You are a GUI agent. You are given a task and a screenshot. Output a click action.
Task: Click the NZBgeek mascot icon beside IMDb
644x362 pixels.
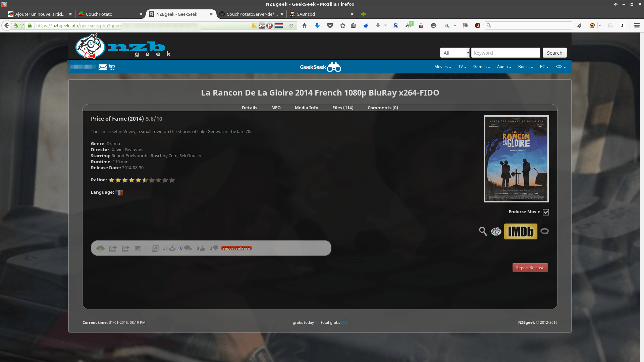click(x=496, y=231)
